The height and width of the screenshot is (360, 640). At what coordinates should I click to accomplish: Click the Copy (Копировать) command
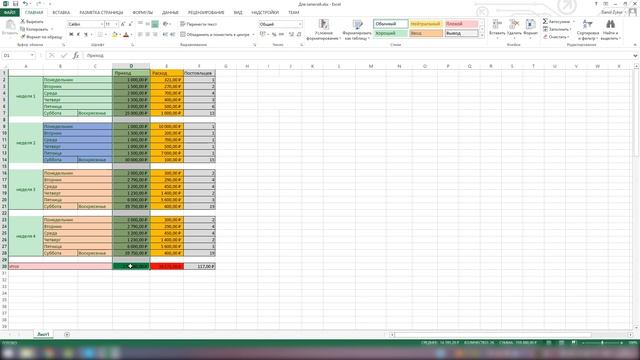pyautogui.click(x=34, y=29)
